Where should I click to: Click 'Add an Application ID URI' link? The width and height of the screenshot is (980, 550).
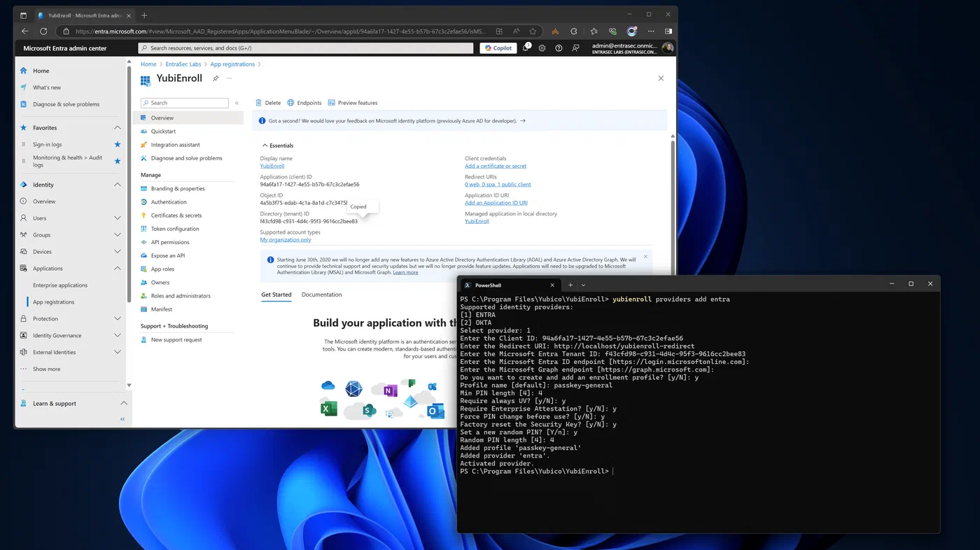[496, 203]
